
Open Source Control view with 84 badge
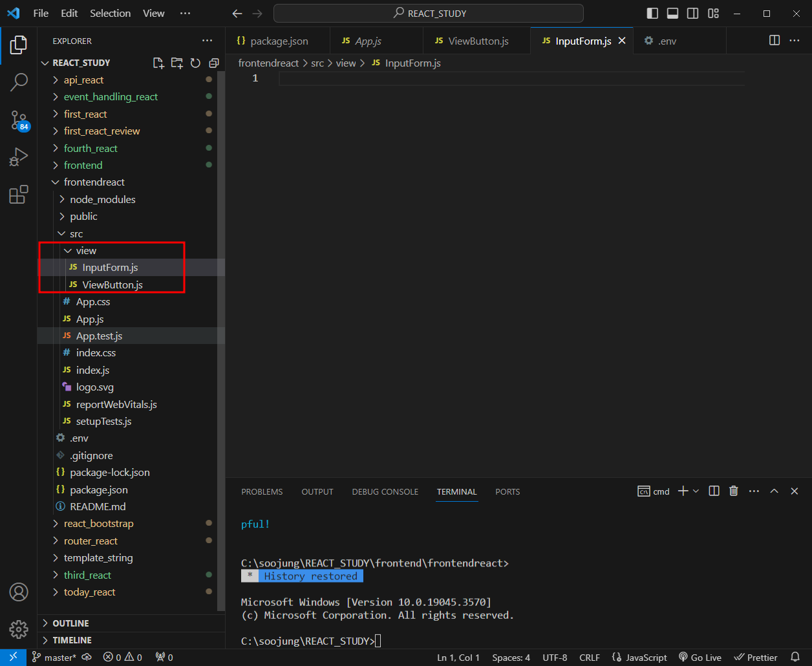[x=19, y=120]
